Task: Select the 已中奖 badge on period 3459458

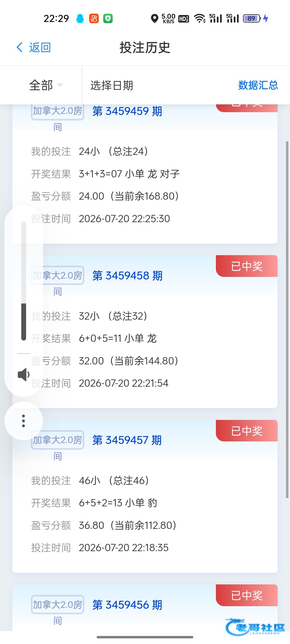Action: pos(247,266)
